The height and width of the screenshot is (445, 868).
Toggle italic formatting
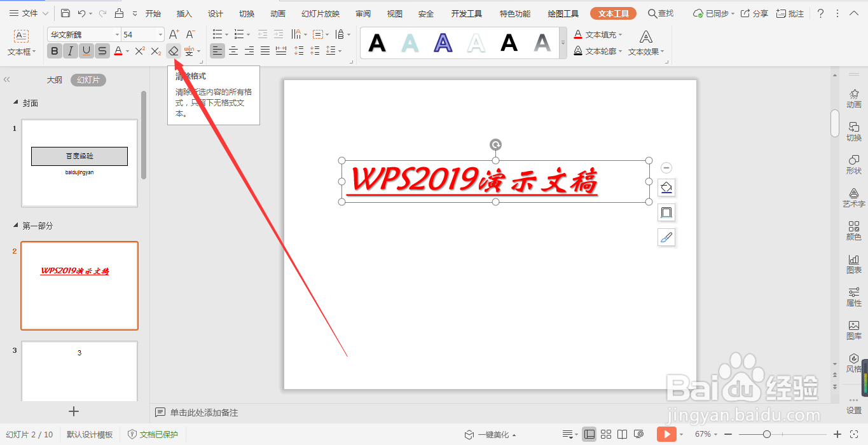[x=71, y=51]
